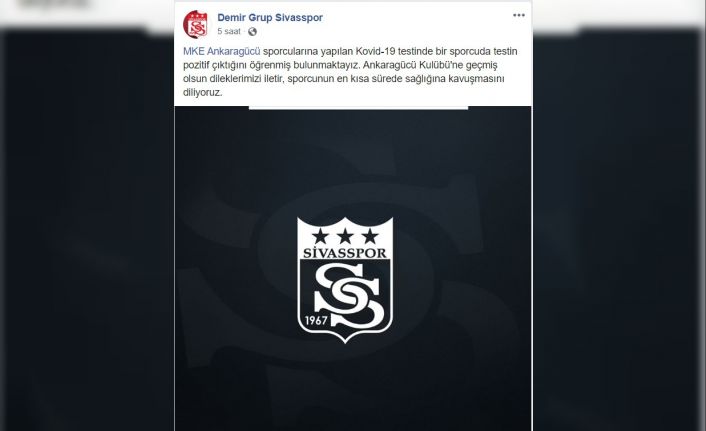Open the Demir Grup Sivasspor page link
The height and width of the screenshot is (431, 706).
[x=270, y=18]
